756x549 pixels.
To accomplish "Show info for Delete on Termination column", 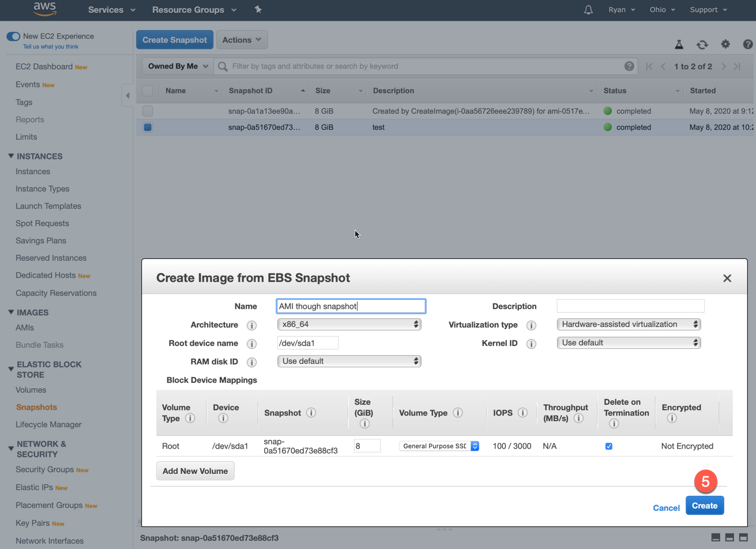I will pos(614,423).
